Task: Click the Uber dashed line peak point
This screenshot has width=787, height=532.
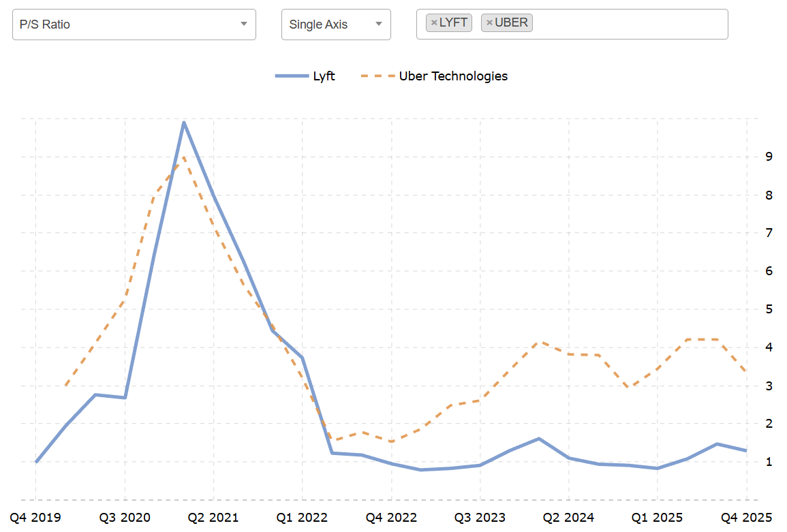Action: (x=184, y=157)
